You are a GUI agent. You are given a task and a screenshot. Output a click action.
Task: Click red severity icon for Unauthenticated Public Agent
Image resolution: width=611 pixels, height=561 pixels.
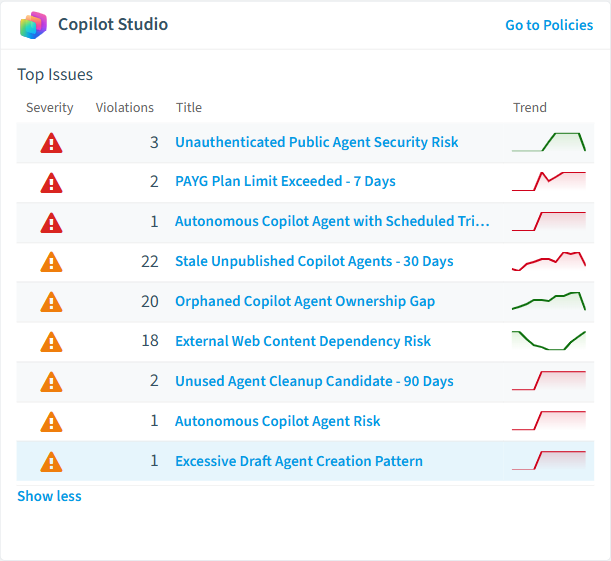(x=51, y=143)
